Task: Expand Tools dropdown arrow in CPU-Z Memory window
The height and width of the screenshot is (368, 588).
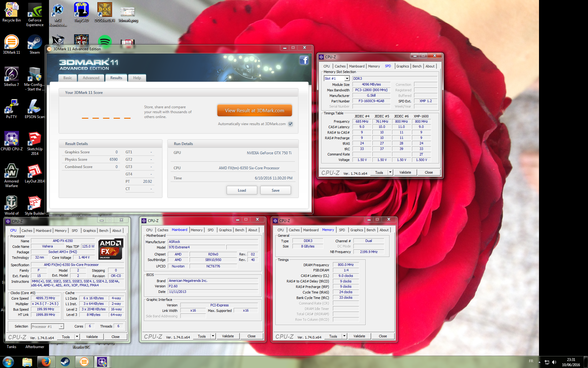Action: pos(344,336)
